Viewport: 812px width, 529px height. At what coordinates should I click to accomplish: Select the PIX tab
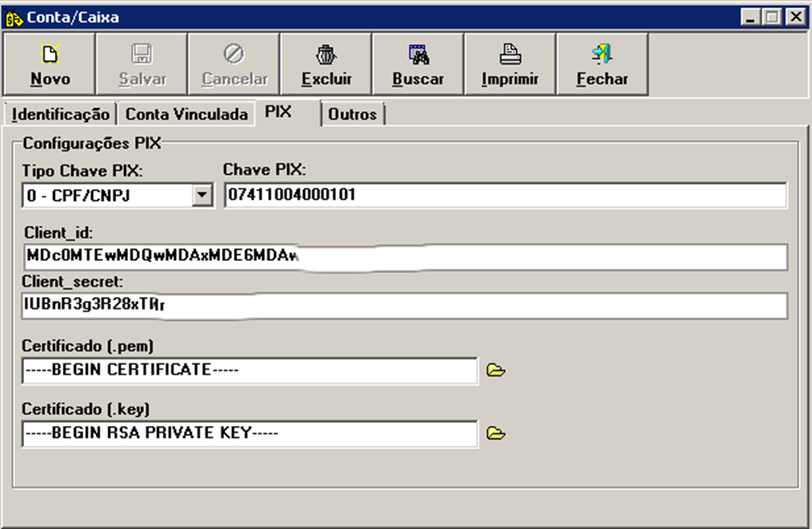279,112
